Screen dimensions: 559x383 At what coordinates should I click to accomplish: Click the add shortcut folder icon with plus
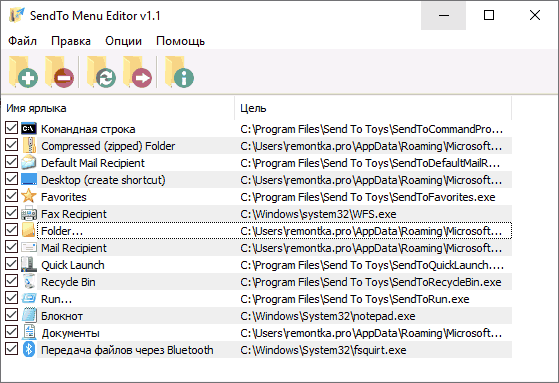[x=23, y=72]
